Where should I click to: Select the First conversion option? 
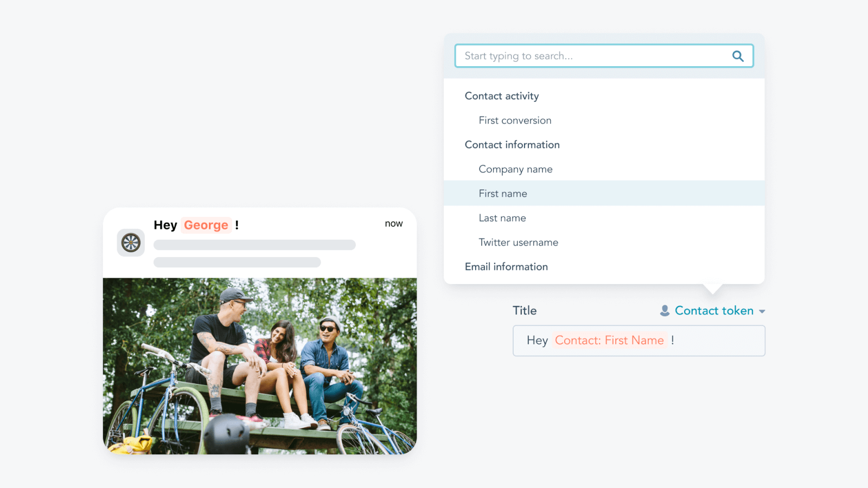515,120
